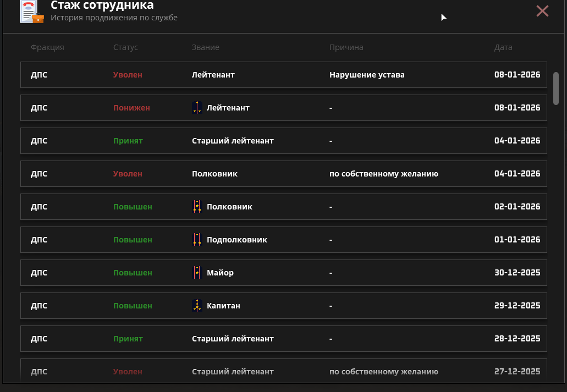
Task: Click the Уволен status in Полковник row
Action: click(128, 174)
